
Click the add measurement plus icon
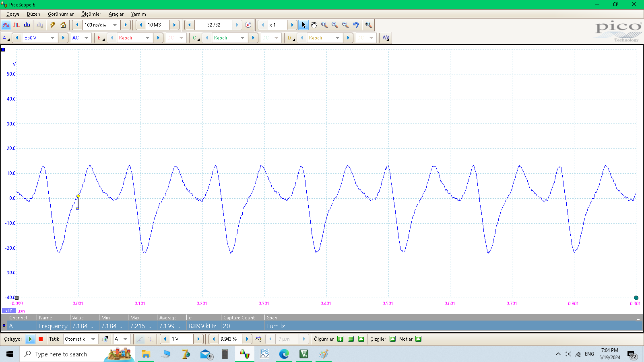[x=341, y=339]
